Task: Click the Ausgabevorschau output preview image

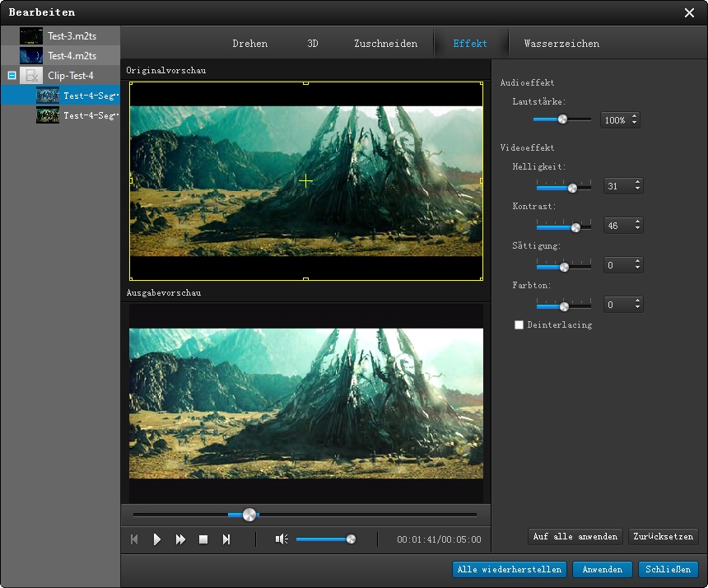Action: coord(306,404)
